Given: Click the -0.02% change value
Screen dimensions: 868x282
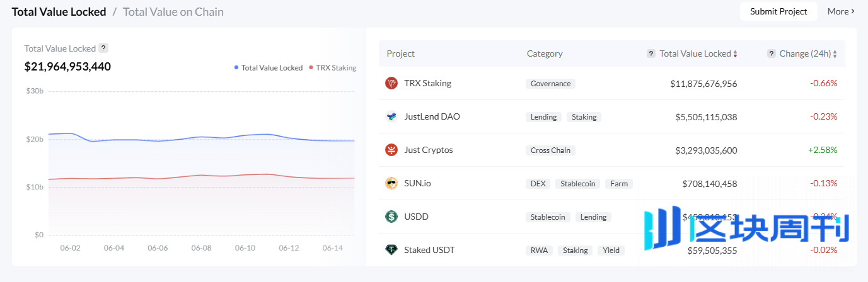Looking at the screenshot, I should click(x=824, y=250).
